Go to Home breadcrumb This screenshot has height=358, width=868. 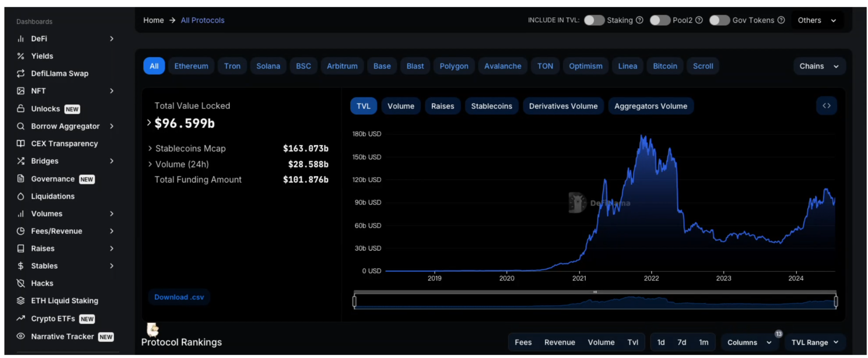coord(153,20)
